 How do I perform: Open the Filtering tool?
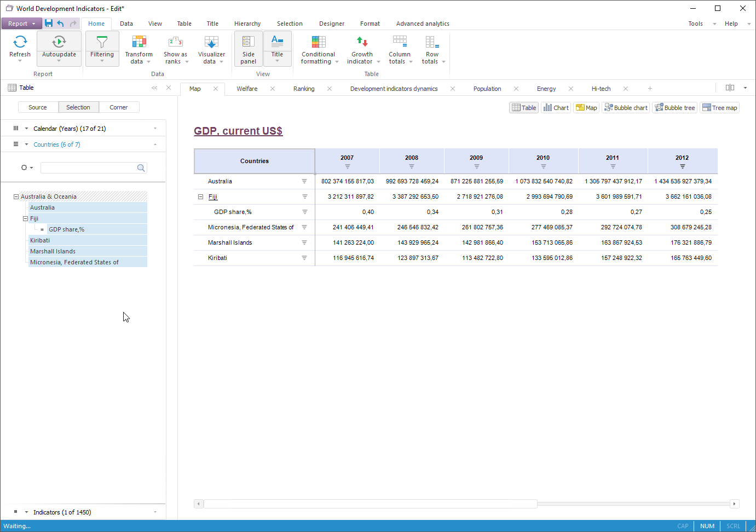point(102,43)
